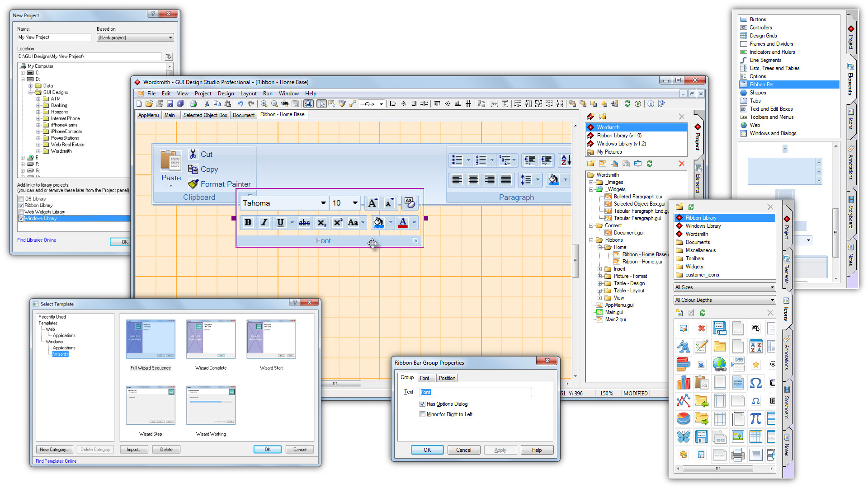
Task: Click the Zoom Out magnifier icon
Action: point(274,104)
